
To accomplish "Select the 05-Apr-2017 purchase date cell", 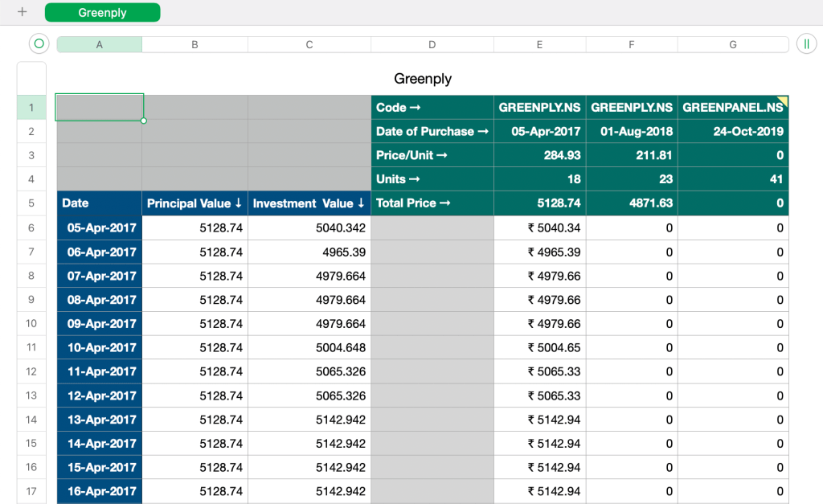I will [x=539, y=131].
